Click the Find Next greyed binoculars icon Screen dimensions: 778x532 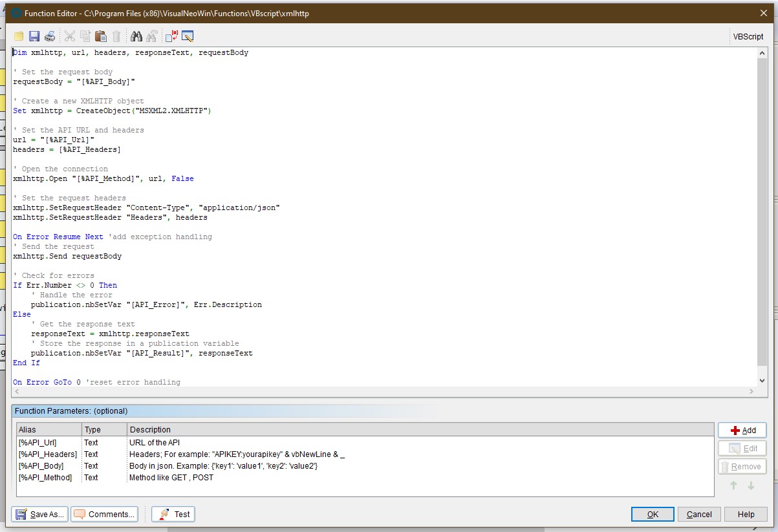pos(152,36)
